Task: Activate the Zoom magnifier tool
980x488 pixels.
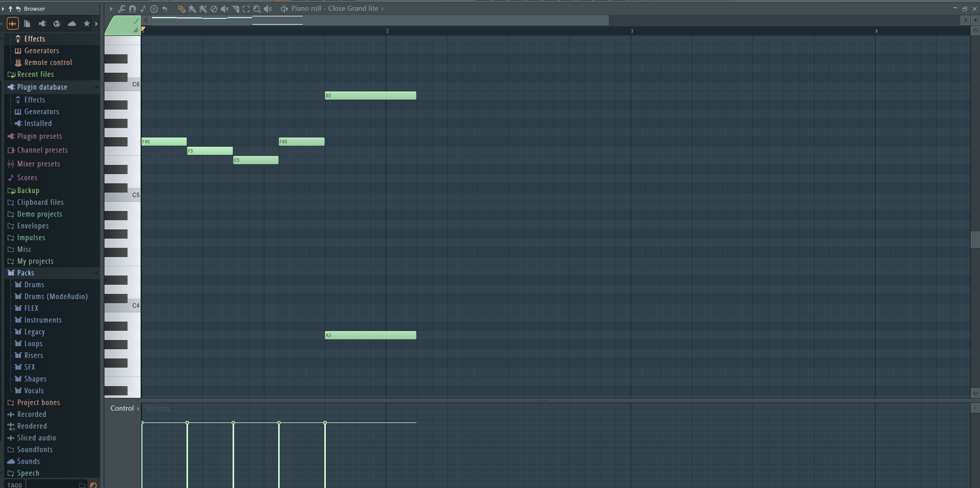Action: tap(257, 9)
